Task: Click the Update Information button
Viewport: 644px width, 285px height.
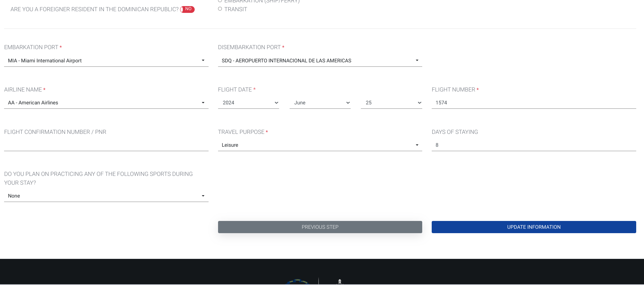Action: (x=533, y=227)
